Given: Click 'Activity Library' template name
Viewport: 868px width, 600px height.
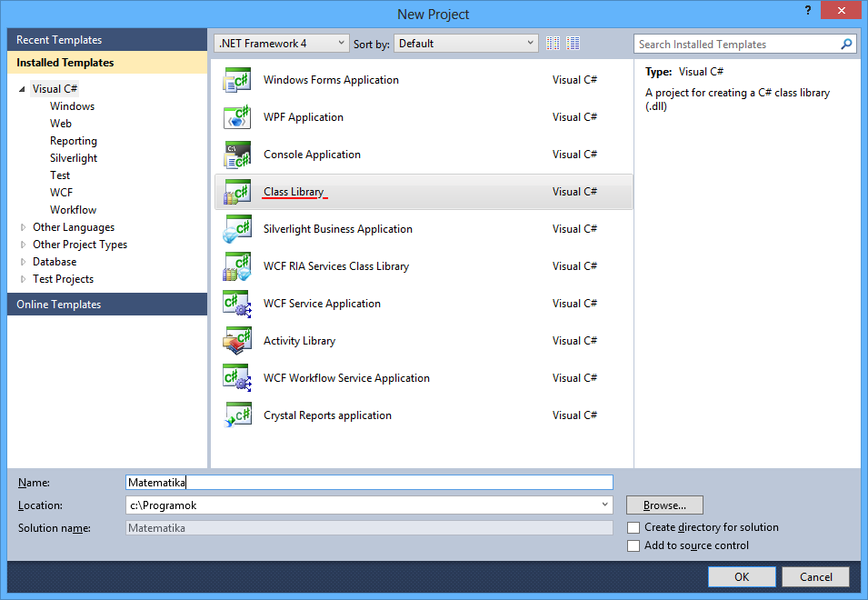Looking at the screenshot, I should [299, 340].
